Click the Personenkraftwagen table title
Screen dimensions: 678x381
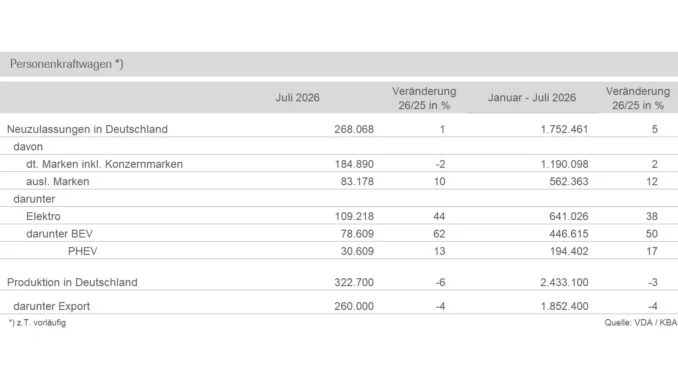(67, 64)
